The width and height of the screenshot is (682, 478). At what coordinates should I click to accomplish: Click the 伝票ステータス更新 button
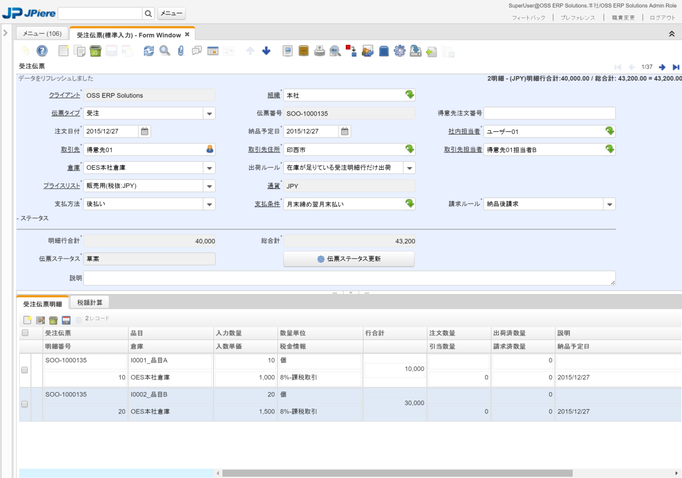pyautogui.click(x=349, y=259)
